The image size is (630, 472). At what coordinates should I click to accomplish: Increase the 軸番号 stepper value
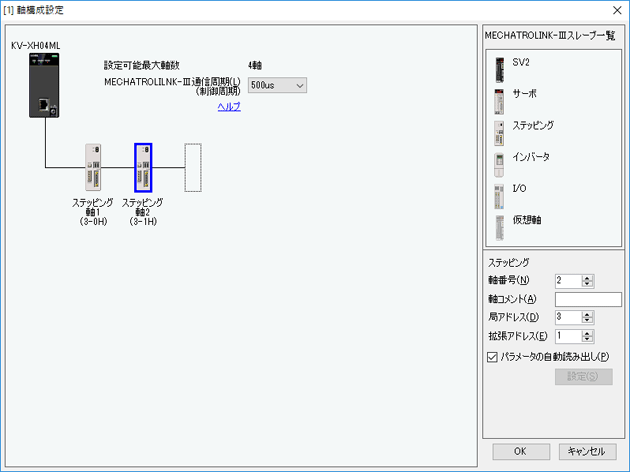[587, 278]
